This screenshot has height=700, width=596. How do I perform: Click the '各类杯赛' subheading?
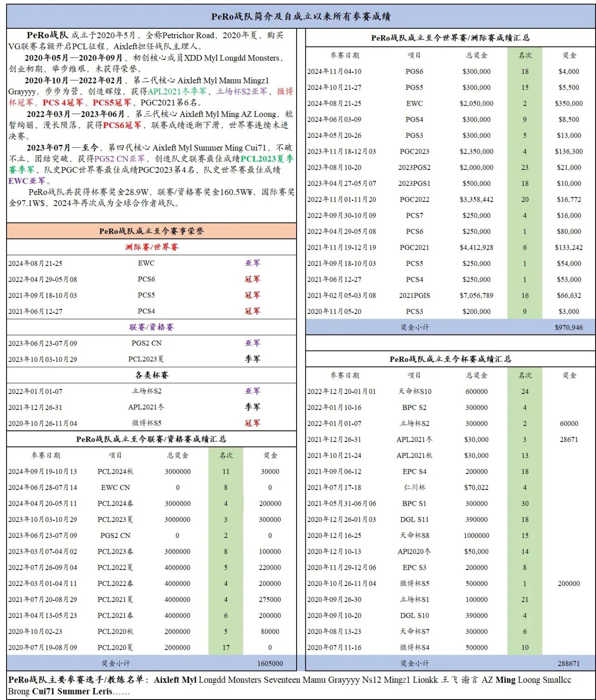pos(152,375)
